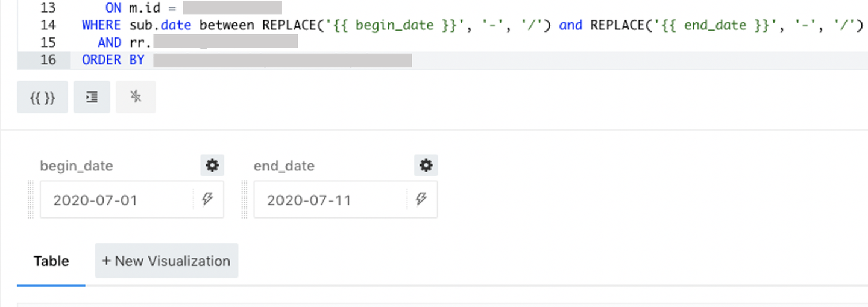Image resolution: width=868 pixels, height=307 pixels.
Task: Switch to the Table tab
Action: pyautogui.click(x=51, y=261)
